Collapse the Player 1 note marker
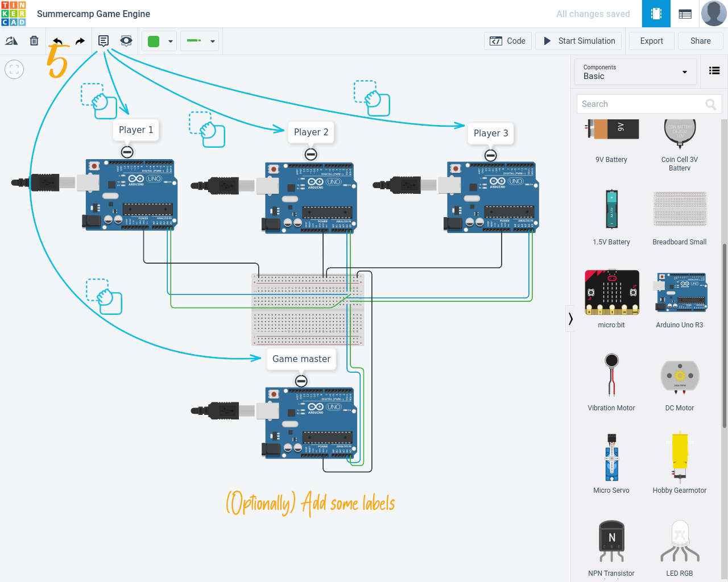This screenshot has width=728, height=582. 127,152
